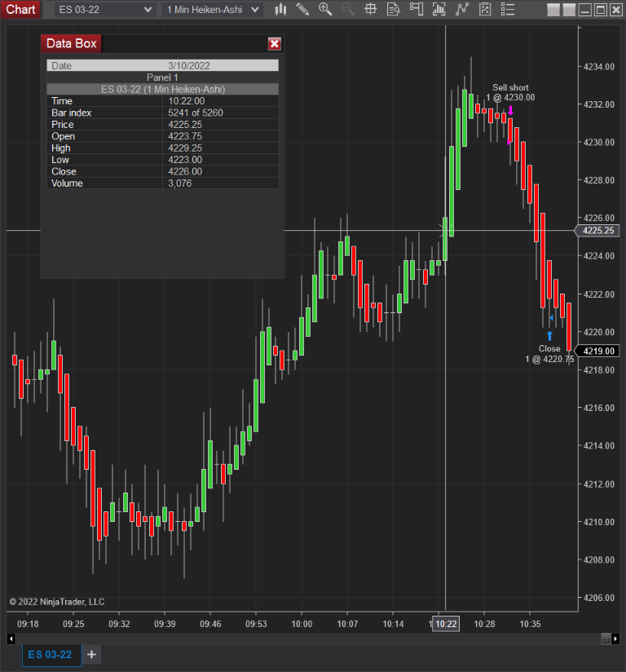Click the 4234.00 price axis label

pos(599,67)
